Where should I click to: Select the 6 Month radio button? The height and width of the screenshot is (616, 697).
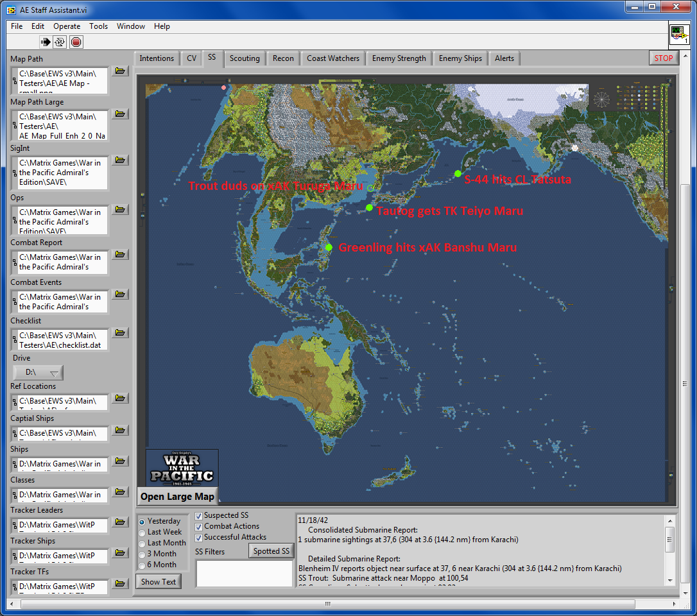pyautogui.click(x=142, y=565)
